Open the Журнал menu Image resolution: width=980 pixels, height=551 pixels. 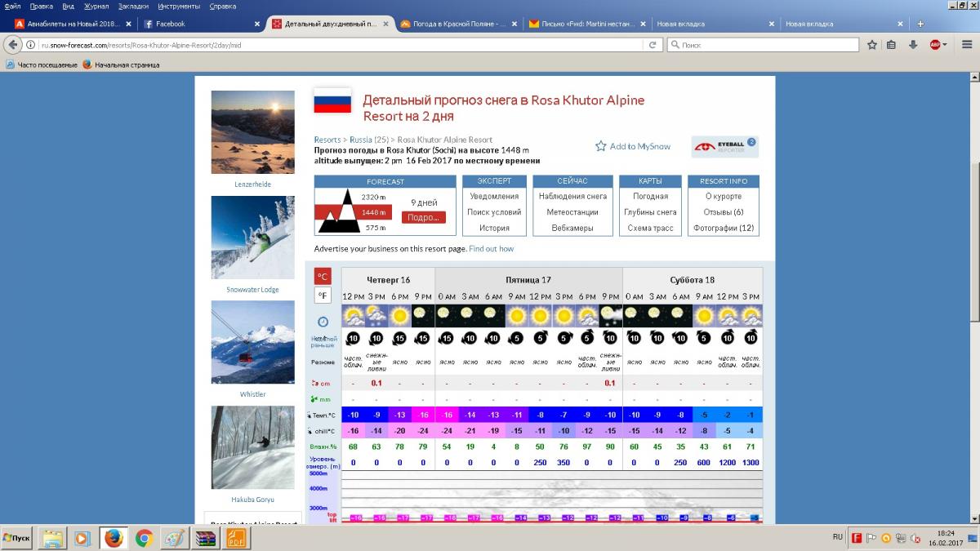pos(96,6)
